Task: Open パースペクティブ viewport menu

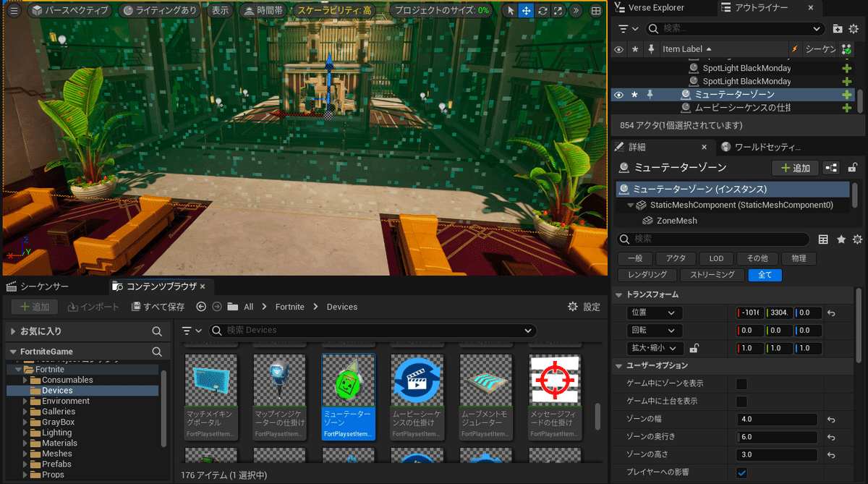Action: [70, 11]
